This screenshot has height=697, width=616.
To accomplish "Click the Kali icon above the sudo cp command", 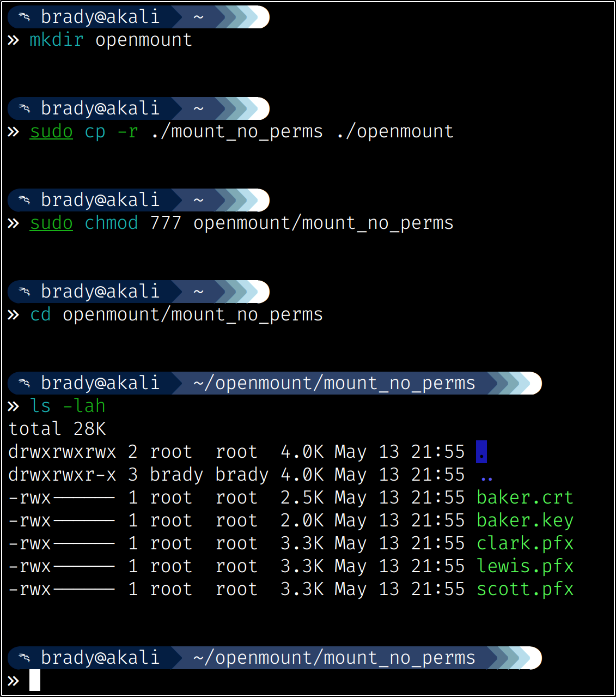I will (25, 108).
